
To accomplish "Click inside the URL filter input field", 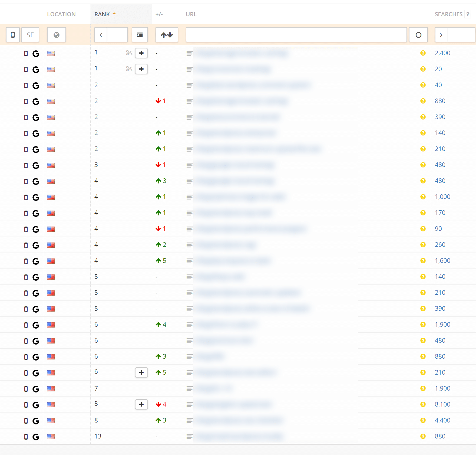I will point(296,35).
